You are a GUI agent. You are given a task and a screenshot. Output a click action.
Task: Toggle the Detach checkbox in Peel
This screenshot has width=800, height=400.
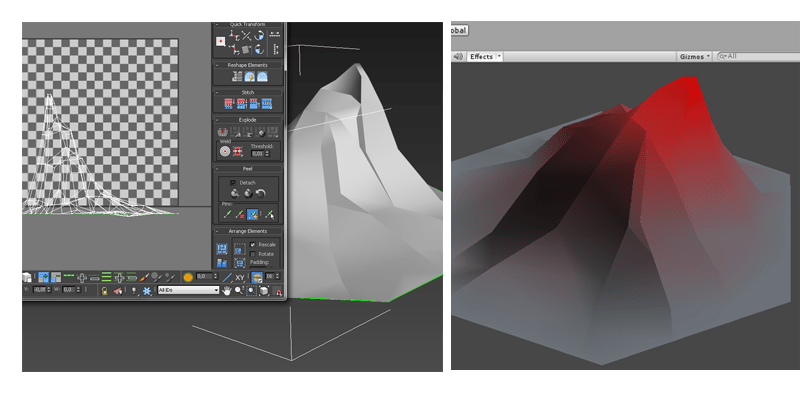coord(233,182)
